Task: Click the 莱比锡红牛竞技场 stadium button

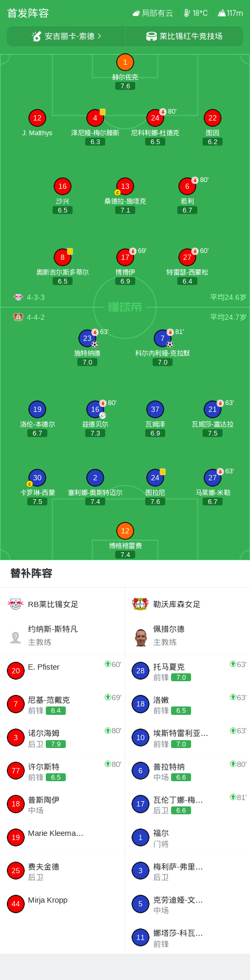Action: [184, 36]
